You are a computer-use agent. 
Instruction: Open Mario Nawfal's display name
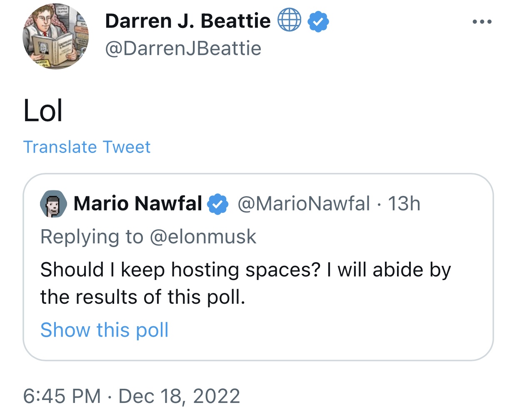tap(138, 204)
